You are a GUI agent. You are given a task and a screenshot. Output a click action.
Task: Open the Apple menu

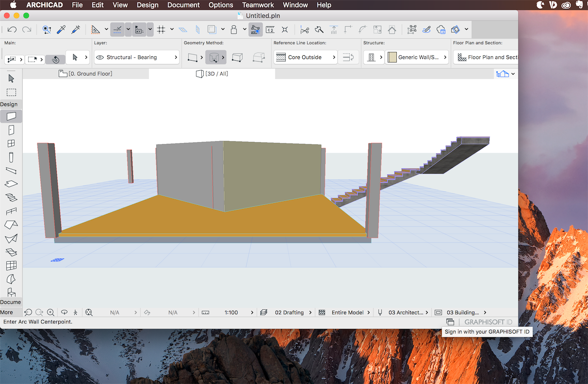[x=13, y=5]
